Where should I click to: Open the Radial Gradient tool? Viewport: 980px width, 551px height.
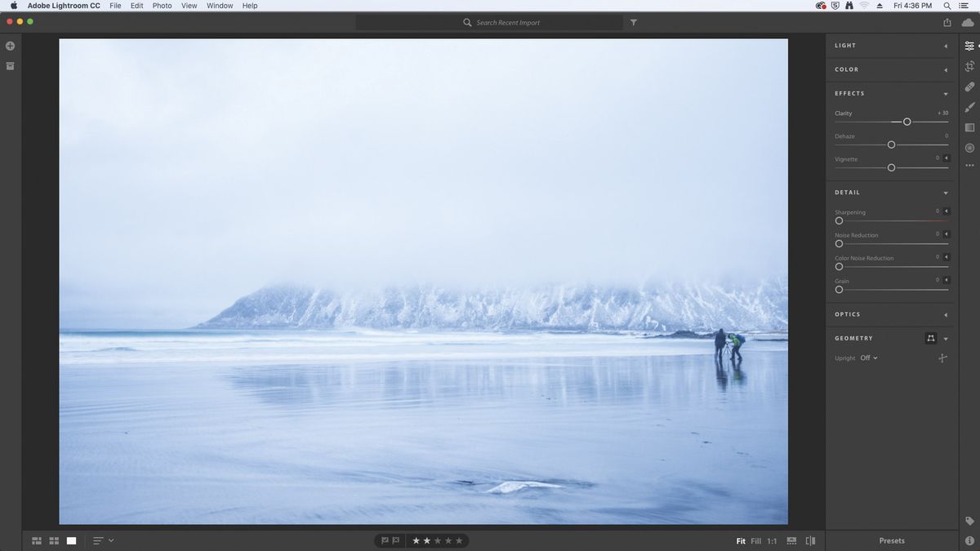[969, 148]
